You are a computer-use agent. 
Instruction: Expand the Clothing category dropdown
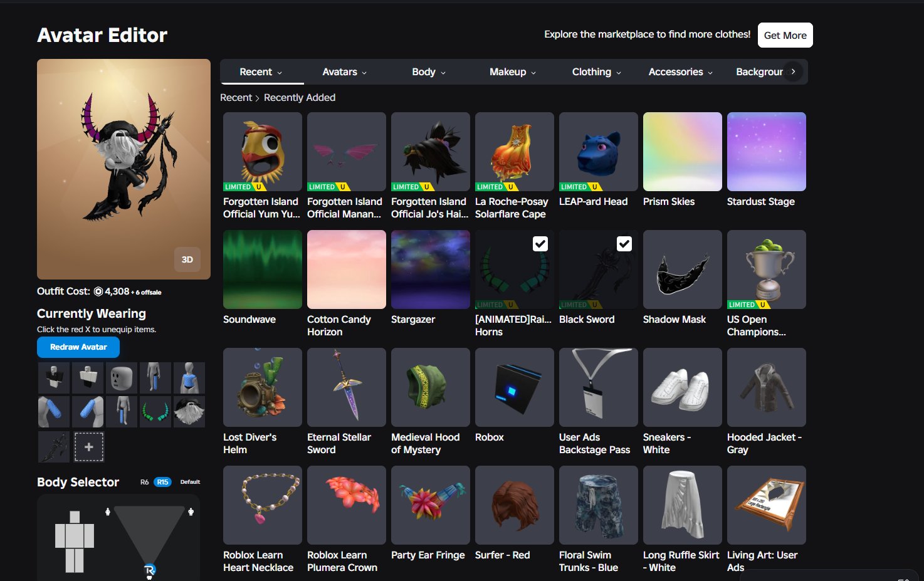coord(597,72)
